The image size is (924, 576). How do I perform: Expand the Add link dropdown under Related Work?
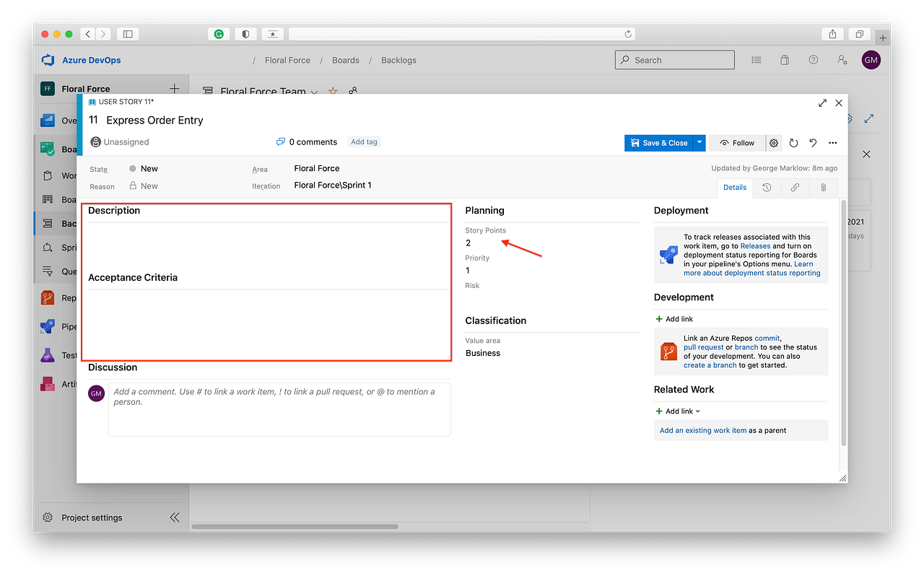point(677,411)
